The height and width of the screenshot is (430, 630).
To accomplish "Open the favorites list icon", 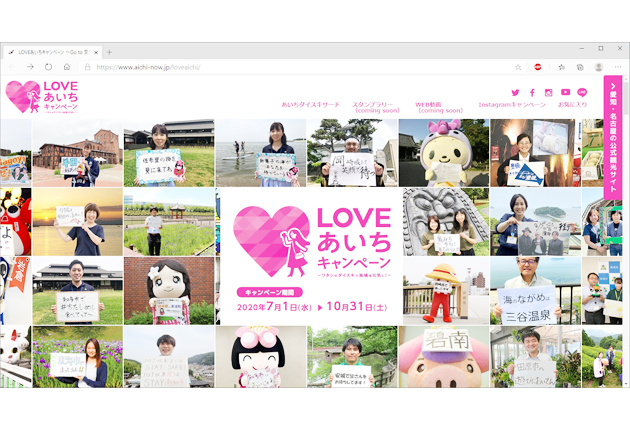I will 561,67.
